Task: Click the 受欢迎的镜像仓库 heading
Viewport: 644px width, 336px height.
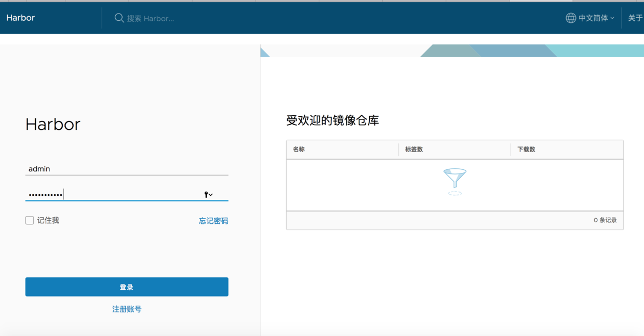Action: click(332, 120)
